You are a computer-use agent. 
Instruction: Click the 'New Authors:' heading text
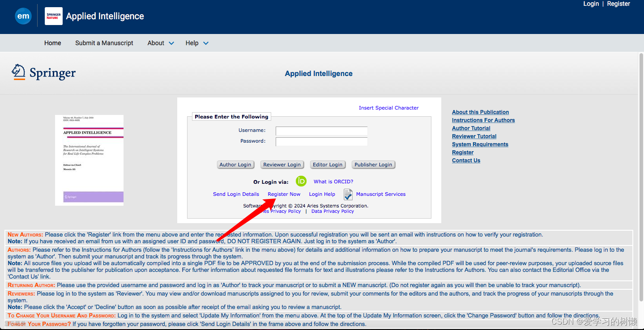click(26, 235)
